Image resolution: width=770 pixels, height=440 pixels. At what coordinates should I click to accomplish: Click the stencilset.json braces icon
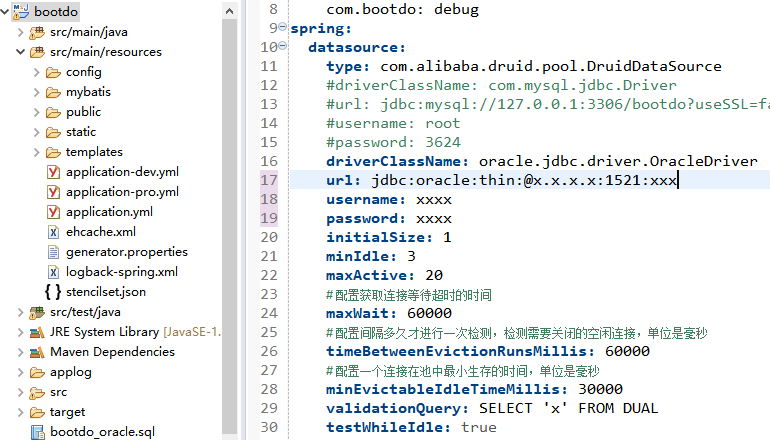coord(53,292)
